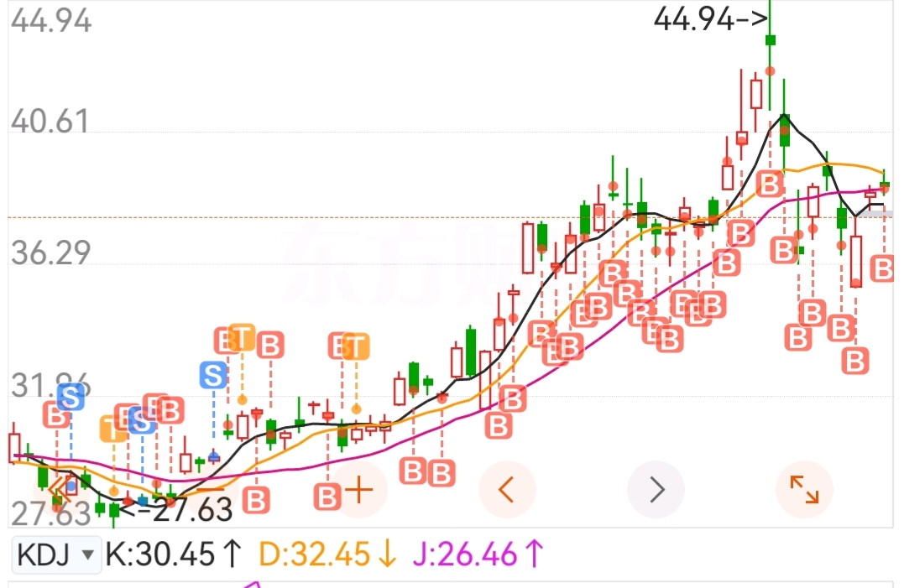Click the 36.29 price axis label
Screen dimensions: 904x588
coord(50,253)
